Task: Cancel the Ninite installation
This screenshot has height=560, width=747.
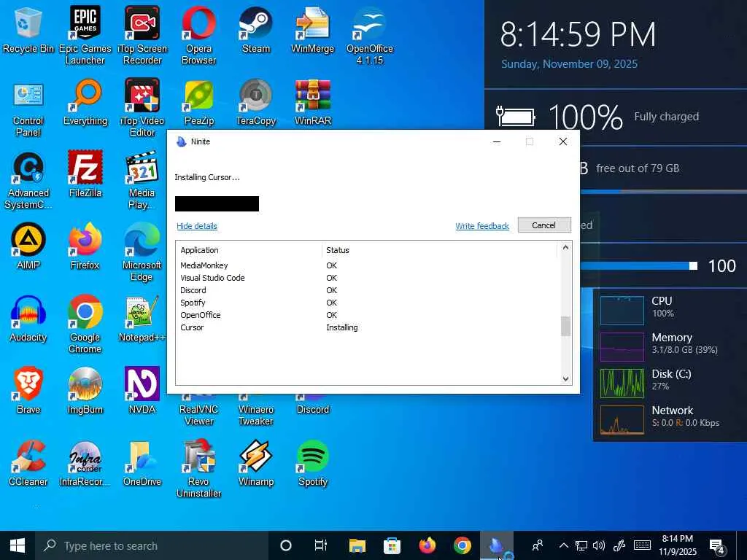Action: (544, 225)
